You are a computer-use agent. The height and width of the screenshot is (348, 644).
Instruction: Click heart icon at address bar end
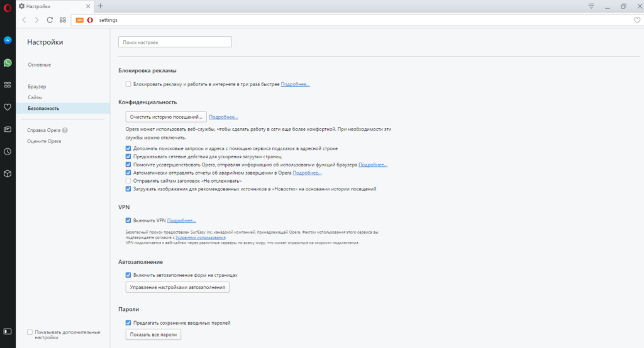[636, 20]
